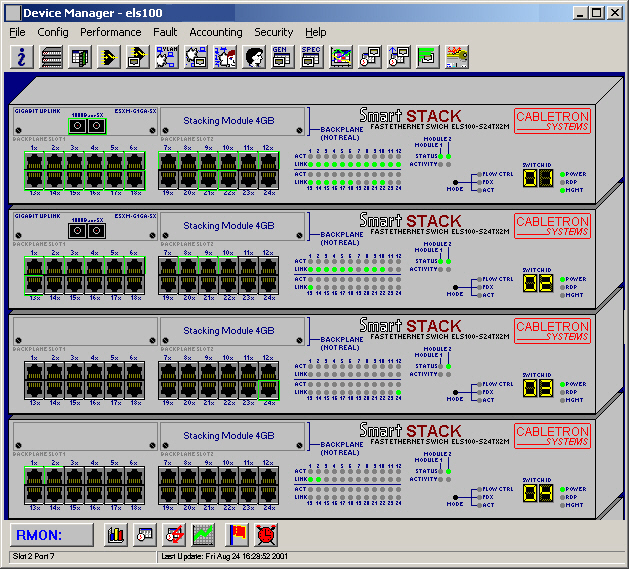The width and height of the screenshot is (629, 569).
Task: Click the RMON green line graph icon
Action: (203, 534)
